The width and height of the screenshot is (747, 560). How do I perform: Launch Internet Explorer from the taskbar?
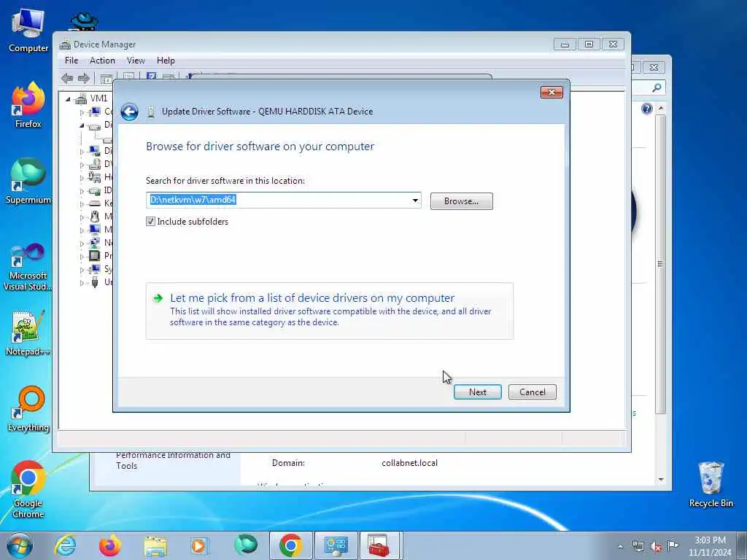click(65, 545)
